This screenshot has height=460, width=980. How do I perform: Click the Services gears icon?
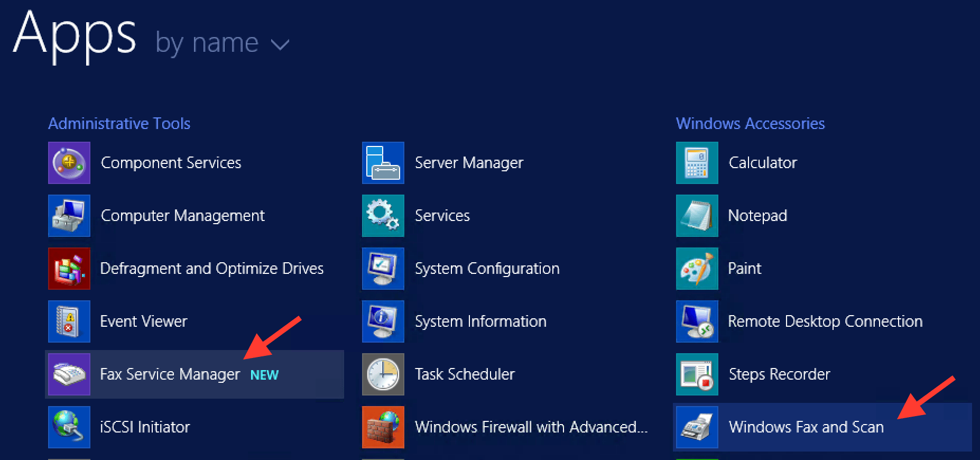[x=383, y=216]
